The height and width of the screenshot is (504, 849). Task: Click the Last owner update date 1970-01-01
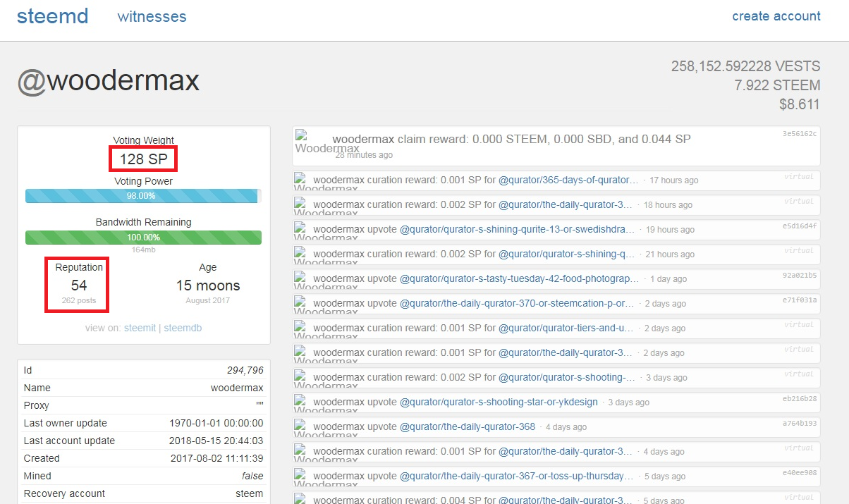click(216, 423)
